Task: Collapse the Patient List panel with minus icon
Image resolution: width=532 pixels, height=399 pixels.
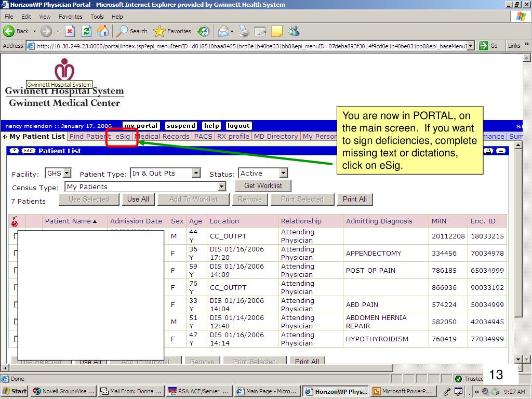Action: point(501,151)
